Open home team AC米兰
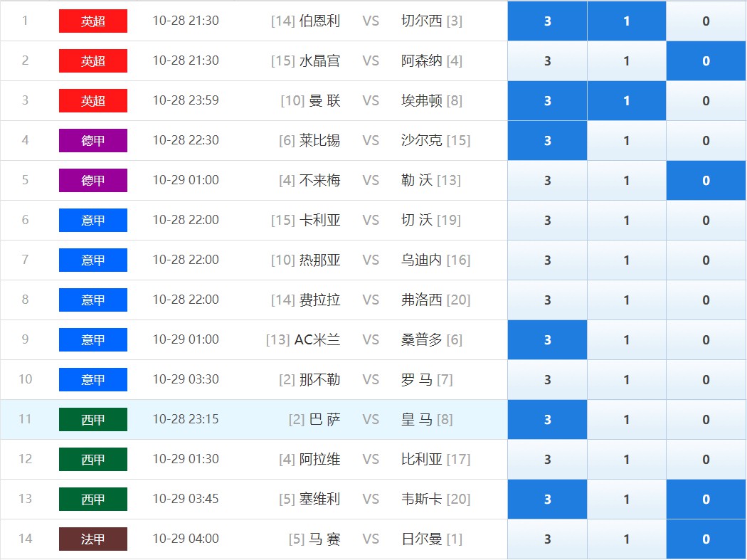 pos(317,340)
